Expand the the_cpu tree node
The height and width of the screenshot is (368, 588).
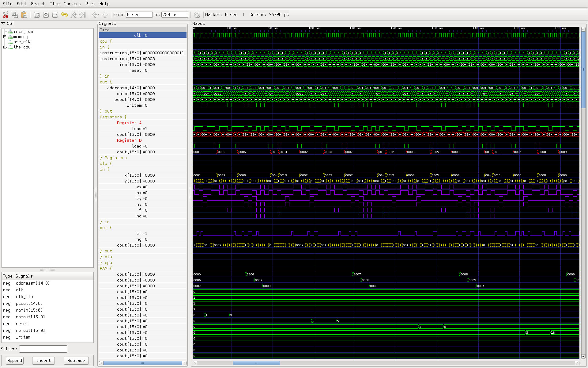click(x=5, y=47)
